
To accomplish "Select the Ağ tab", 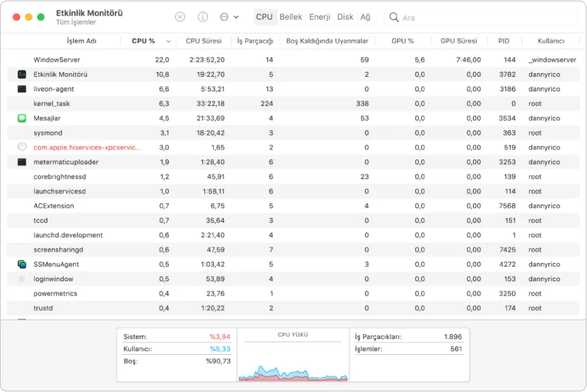I will point(366,17).
